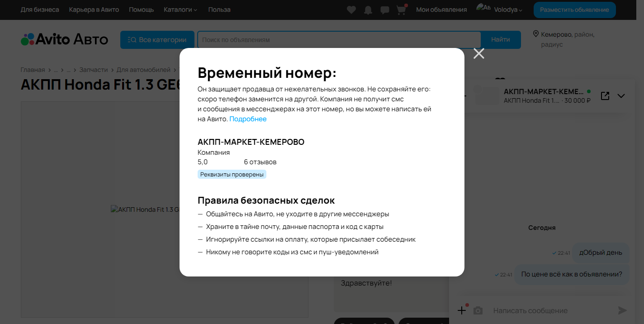This screenshot has height=324, width=644.
Task: Open notifications bell icon
Action: 368,10
